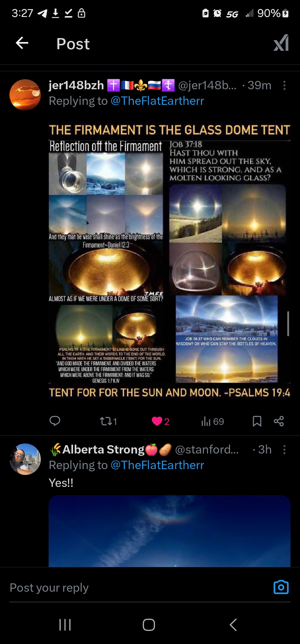The image size is (300, 644).
Task: Share jer148bzh's post
Action: (279, 421)
